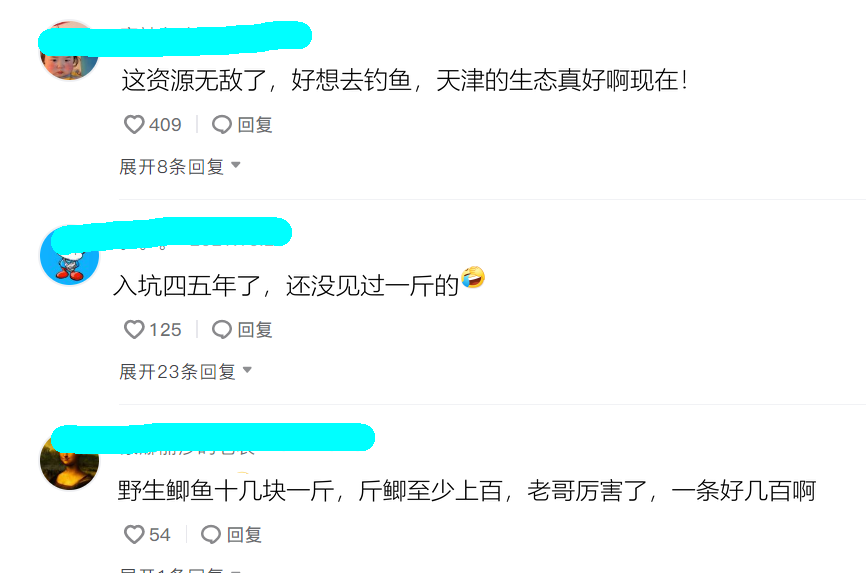The image size is (866, 573).
Task: Click reply bubble icon under 野生鲫鱼 comment
Action: (x=210, y=534)
